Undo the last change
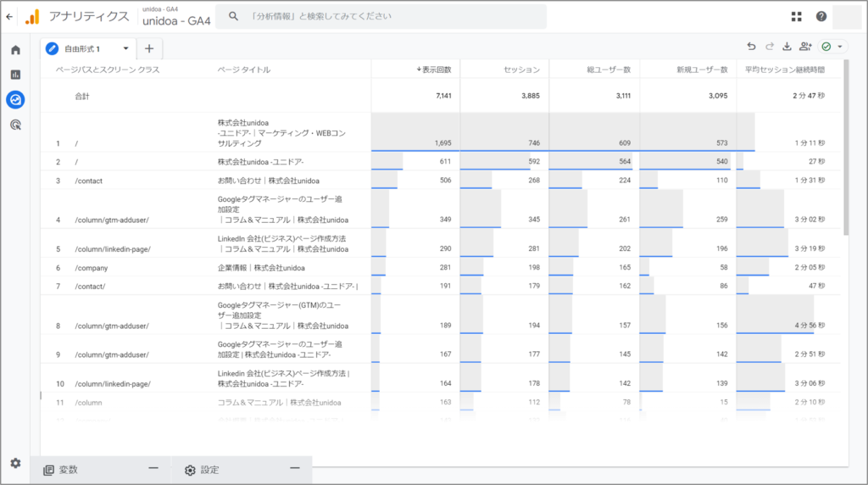 click(751, 47)
